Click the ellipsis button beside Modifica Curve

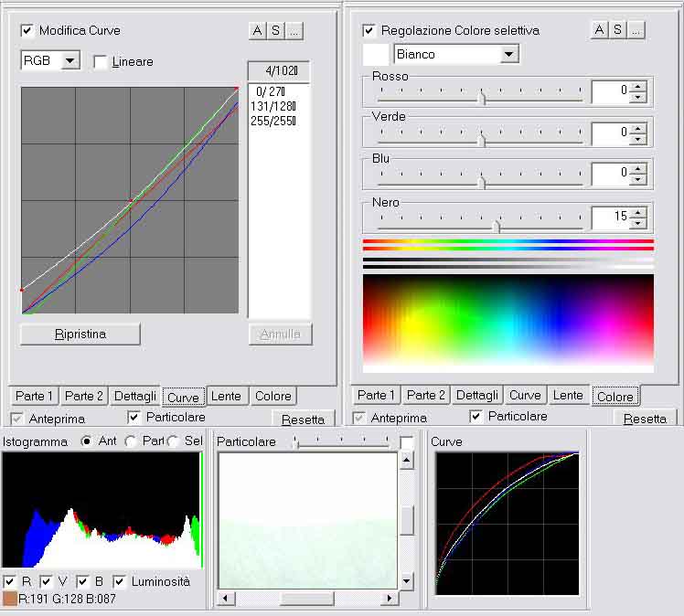click(294, 31)
